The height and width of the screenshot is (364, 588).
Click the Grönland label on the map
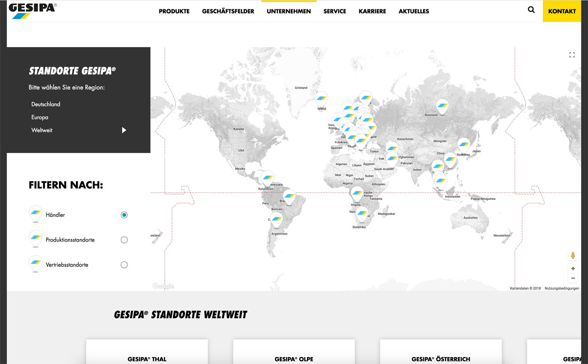pyautogui.click(x=301, y=88)
